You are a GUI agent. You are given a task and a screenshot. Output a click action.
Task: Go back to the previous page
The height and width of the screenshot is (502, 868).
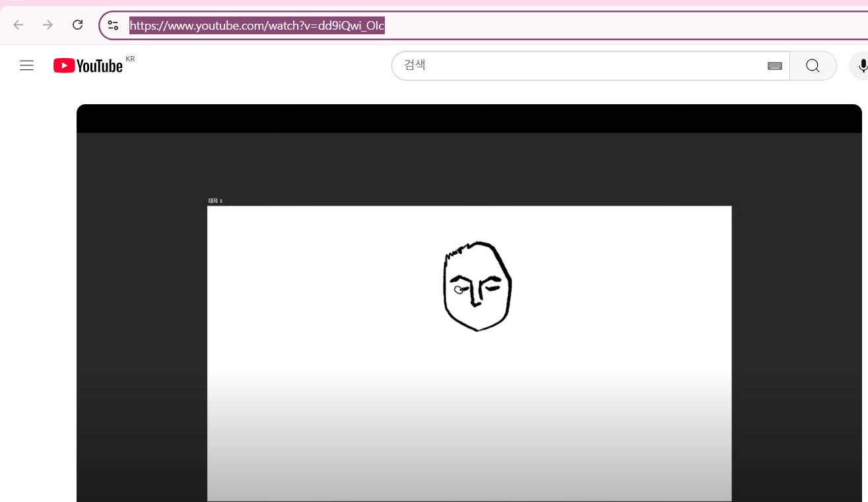pos(18,25)
